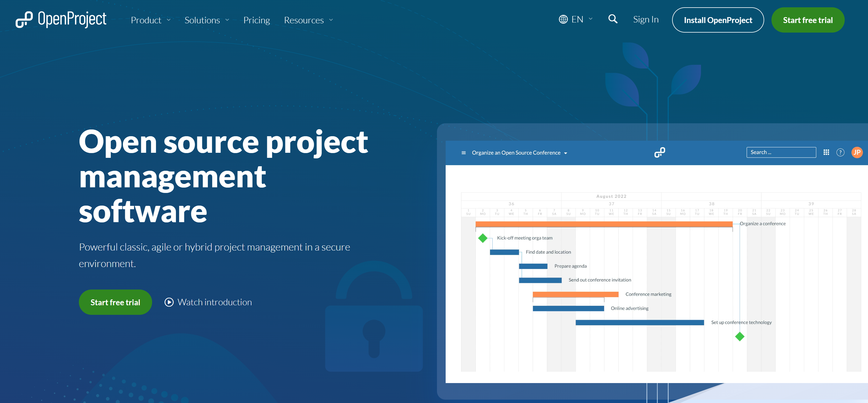Click the OpenProject logo in Gantt header
The height and width of the screenshot is (403, 868).
point(659,152)
